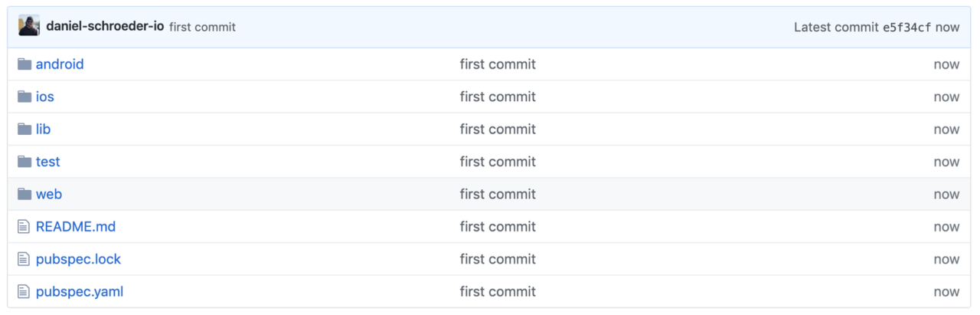This screenshot has width=980, height=315.
Task: Click the pubspec.yaml file icon
Action: pyautogui.click(x=24, y=292)
